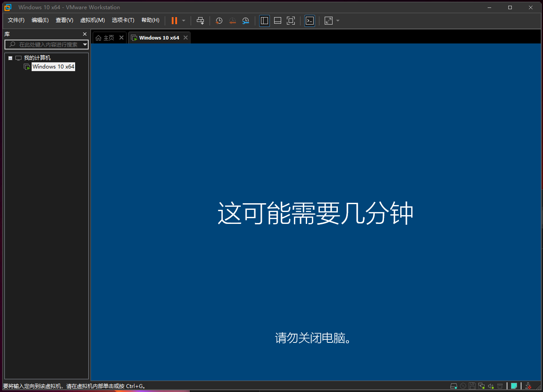Close the Windows 10 x64 tab
This screenshot has width=543, height=392.
pos(186,38)
